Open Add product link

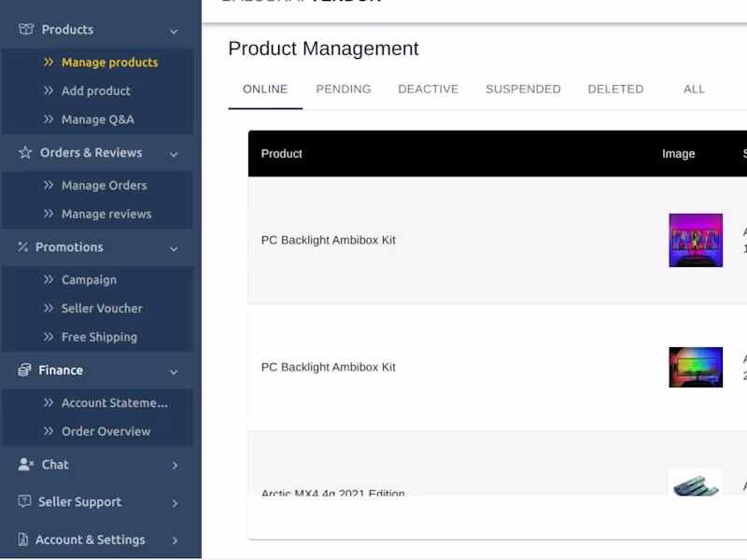click(x=95, y=91)
